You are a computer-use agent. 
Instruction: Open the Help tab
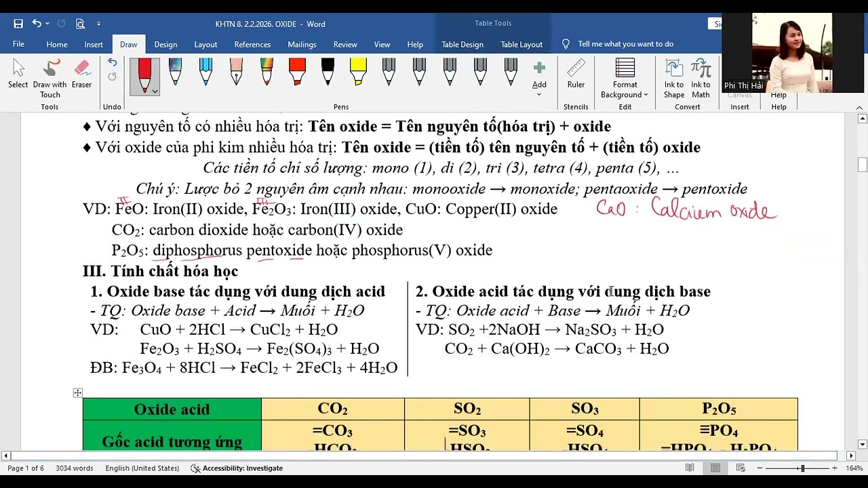pyautogui.click(x=415, y=44)
